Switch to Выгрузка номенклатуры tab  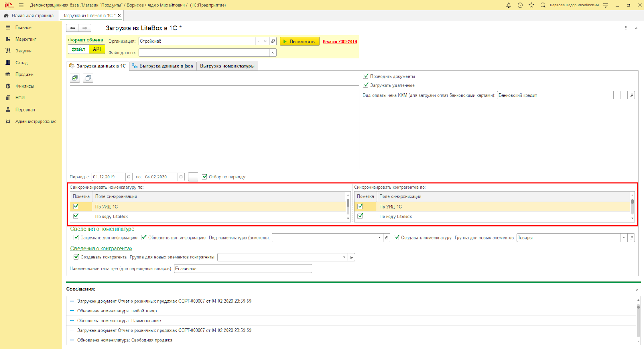point(227,66)
